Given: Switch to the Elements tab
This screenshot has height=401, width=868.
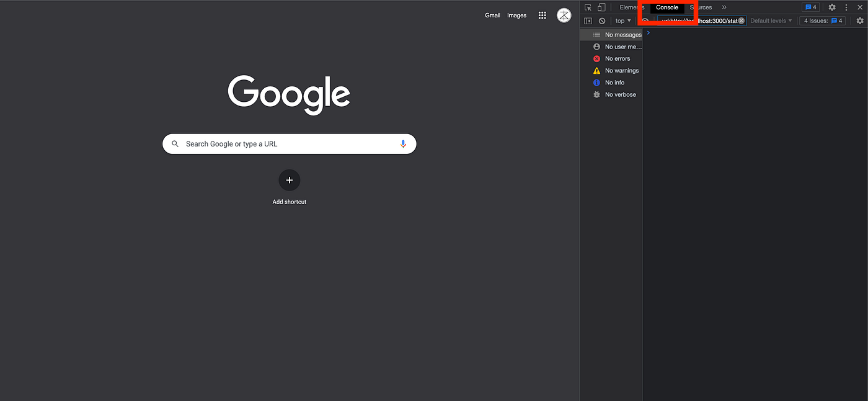Looking at the screenshot, I should [632, 7].
